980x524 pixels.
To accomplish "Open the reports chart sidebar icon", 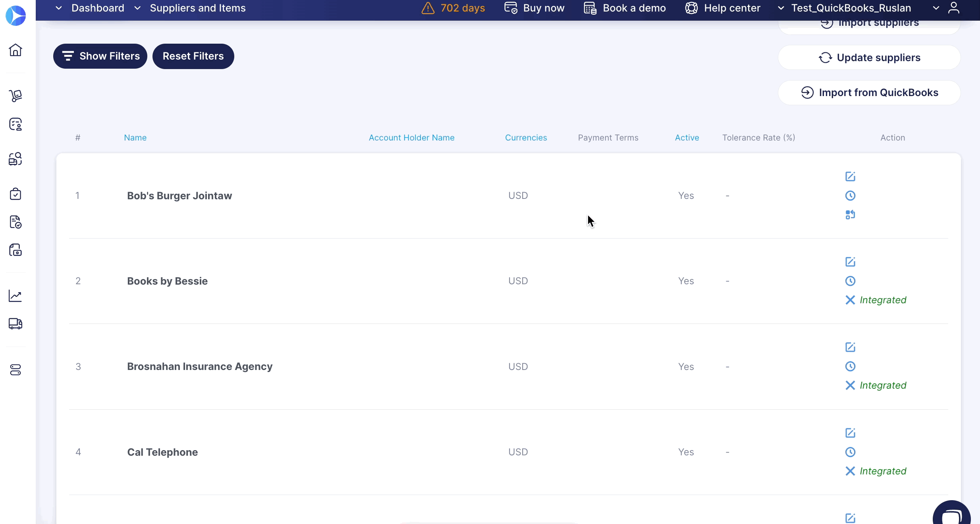I will (15, 295).
